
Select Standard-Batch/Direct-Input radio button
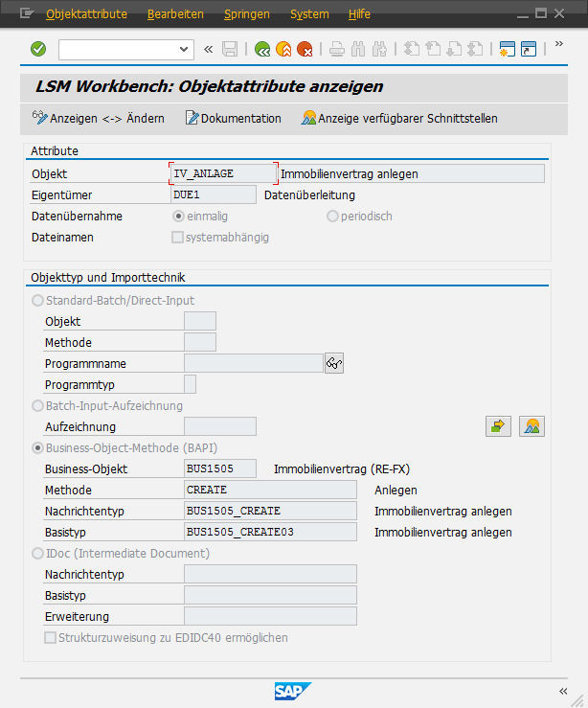(x=37, y=300)
